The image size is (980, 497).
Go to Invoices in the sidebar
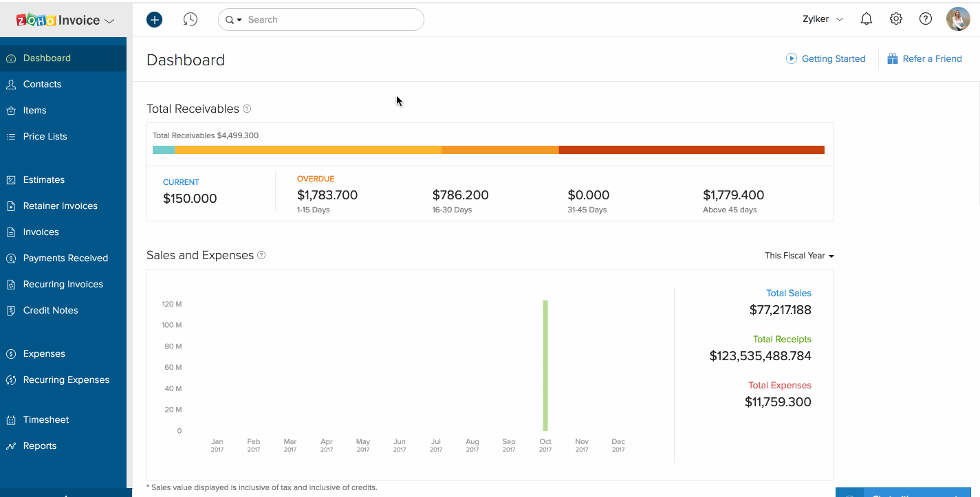pos(41,232)
